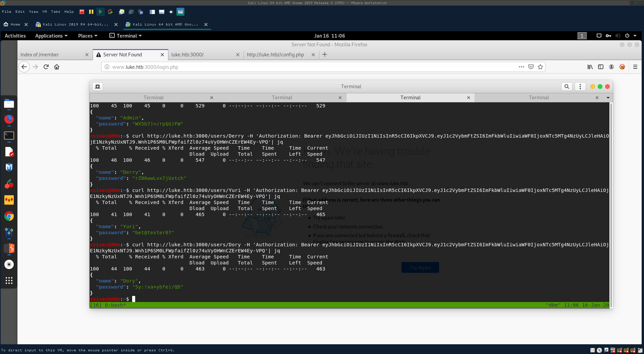
Task: Click the VMware suspend pause icon
Action: (91, 12)
